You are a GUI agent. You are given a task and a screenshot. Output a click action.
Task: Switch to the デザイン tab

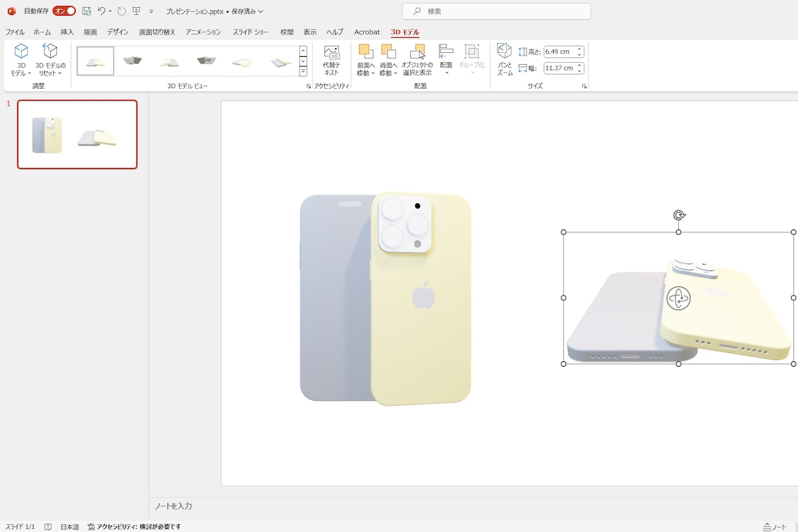(x=118, y=32)
